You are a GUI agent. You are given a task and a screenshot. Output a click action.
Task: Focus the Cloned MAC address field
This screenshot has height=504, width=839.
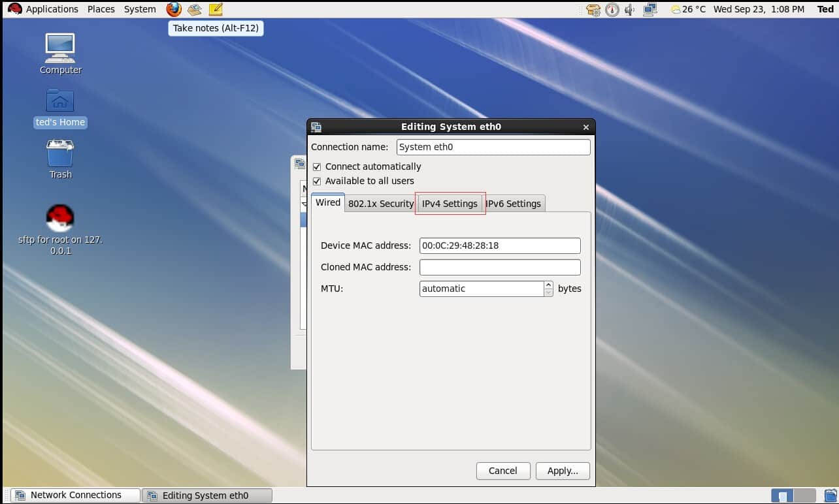[x=500, y=267]
